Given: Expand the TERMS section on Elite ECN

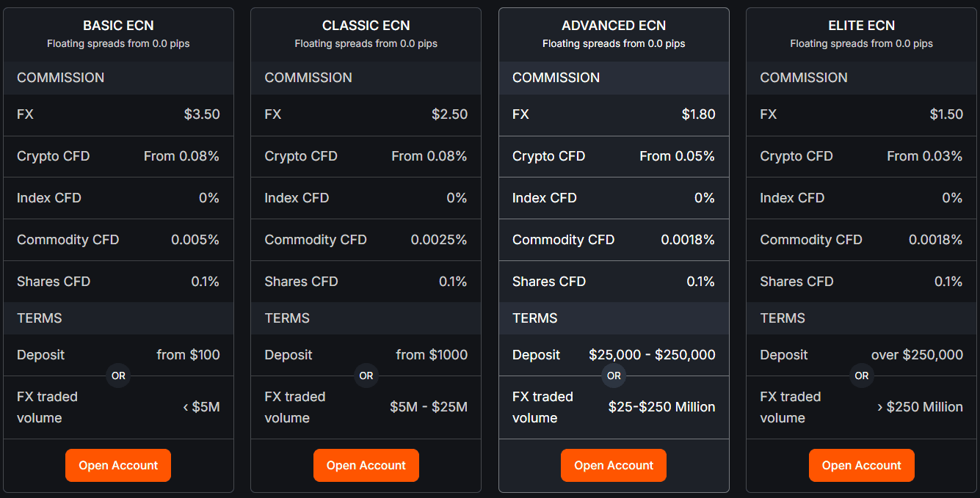Looking at the screenshot, I should (861, 318).
